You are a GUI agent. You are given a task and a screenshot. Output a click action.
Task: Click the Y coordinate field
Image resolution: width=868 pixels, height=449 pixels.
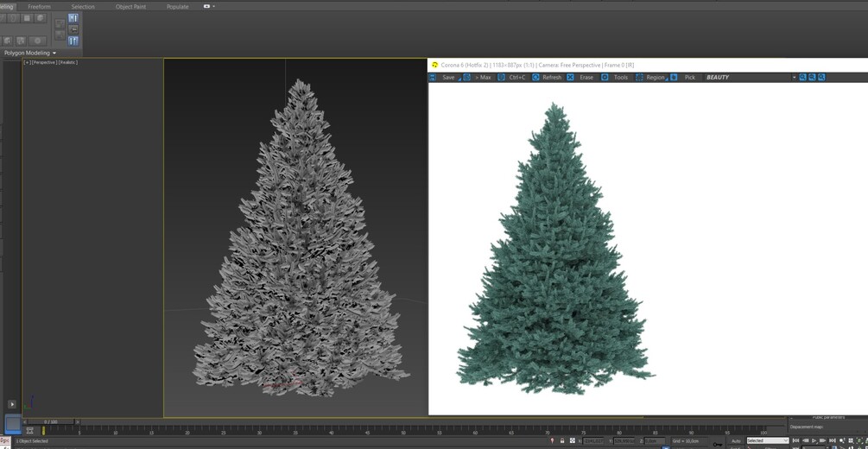[624, 440]
